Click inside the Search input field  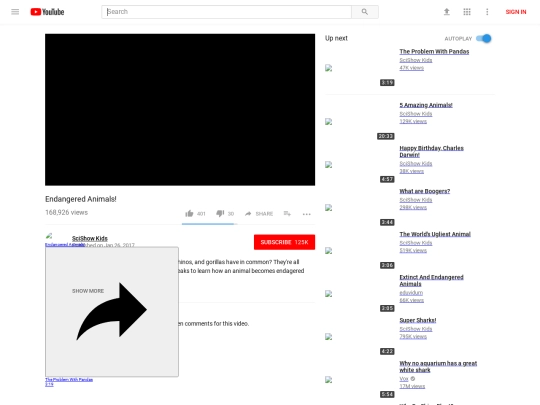click(x=226, y=12)
